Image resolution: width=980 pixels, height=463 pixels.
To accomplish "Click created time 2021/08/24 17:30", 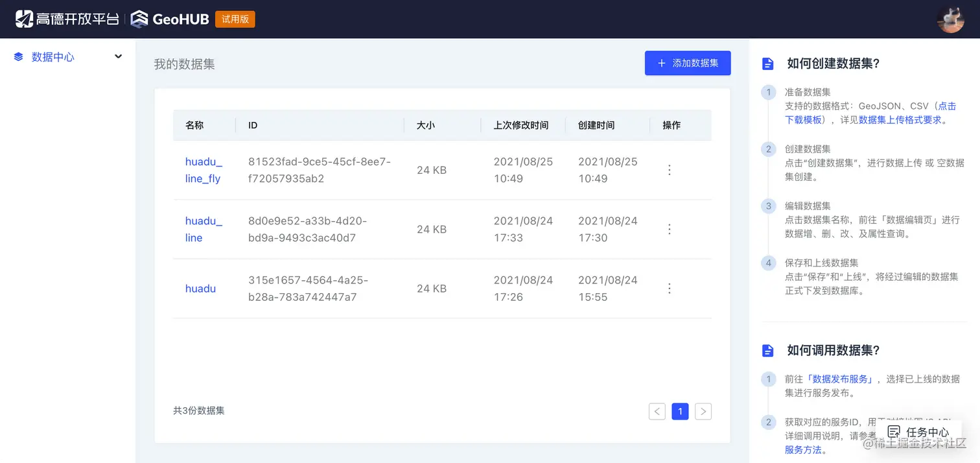I will click(x=608, y=229).
